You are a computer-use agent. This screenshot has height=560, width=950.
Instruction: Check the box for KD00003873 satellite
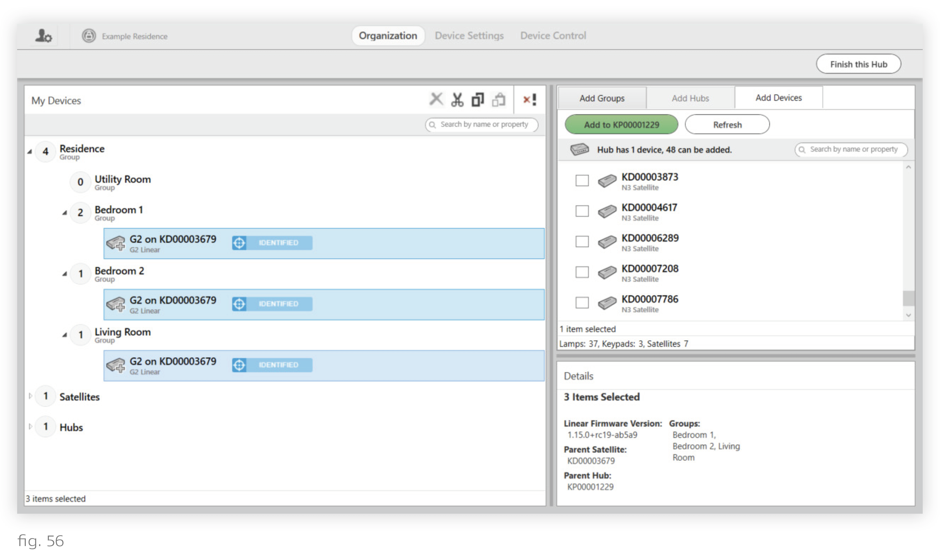(582, 180)
